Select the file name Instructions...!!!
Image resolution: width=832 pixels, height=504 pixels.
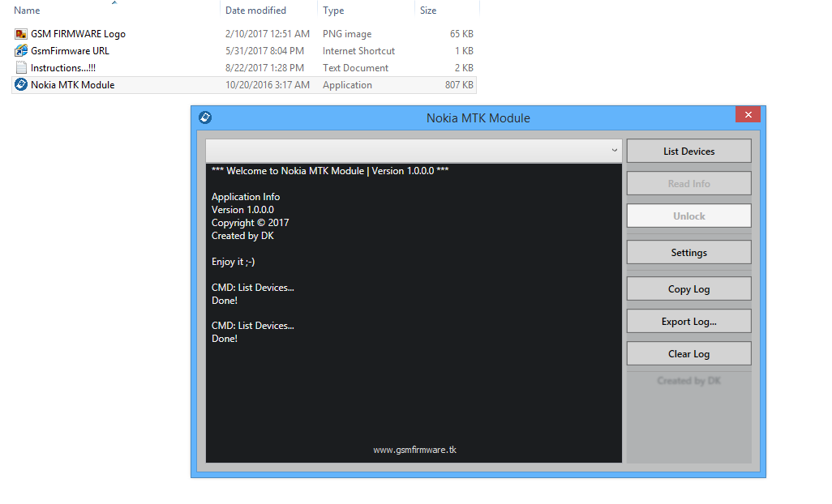[x=63, y=68]
